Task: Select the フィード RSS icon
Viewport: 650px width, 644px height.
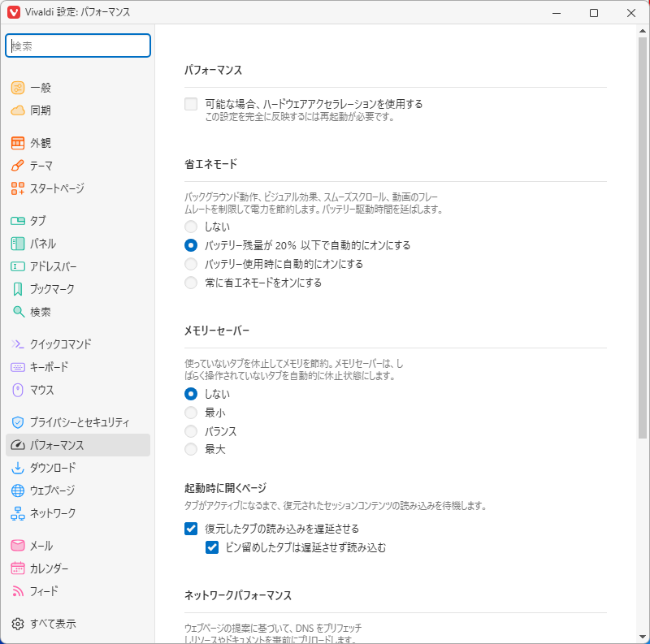Action: pos(17,591)
